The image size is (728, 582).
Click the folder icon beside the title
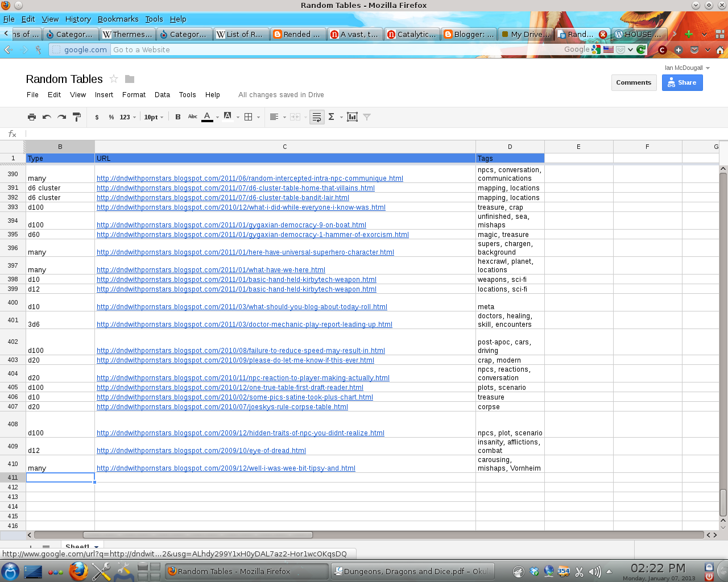pos(130,79)
